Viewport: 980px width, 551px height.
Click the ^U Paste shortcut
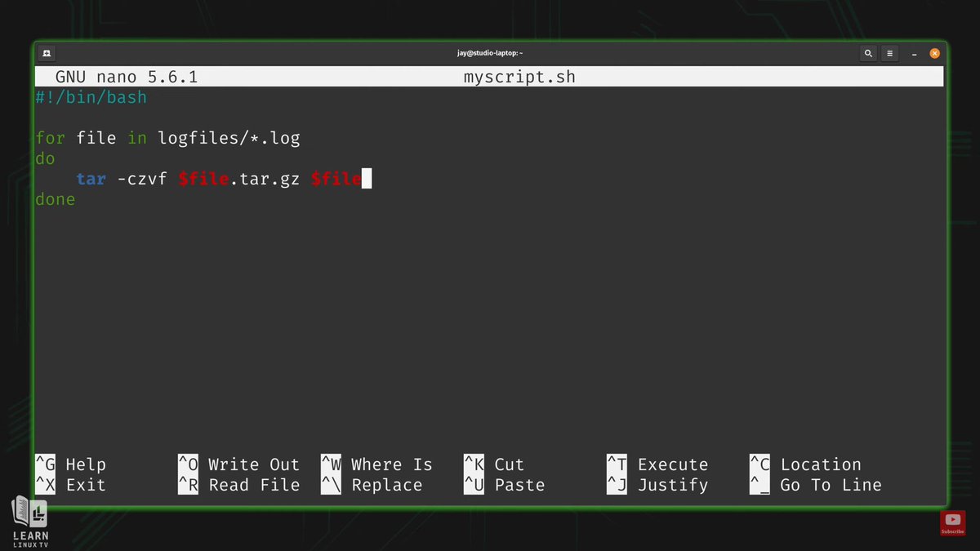tap(505, 485)
